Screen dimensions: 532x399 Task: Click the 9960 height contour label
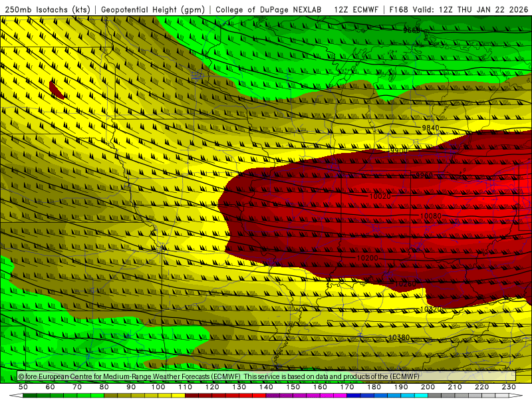point(424,175)
